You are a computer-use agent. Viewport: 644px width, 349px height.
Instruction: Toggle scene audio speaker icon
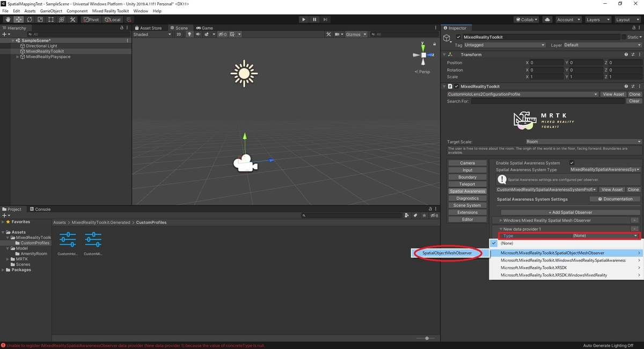click(197, 34)
